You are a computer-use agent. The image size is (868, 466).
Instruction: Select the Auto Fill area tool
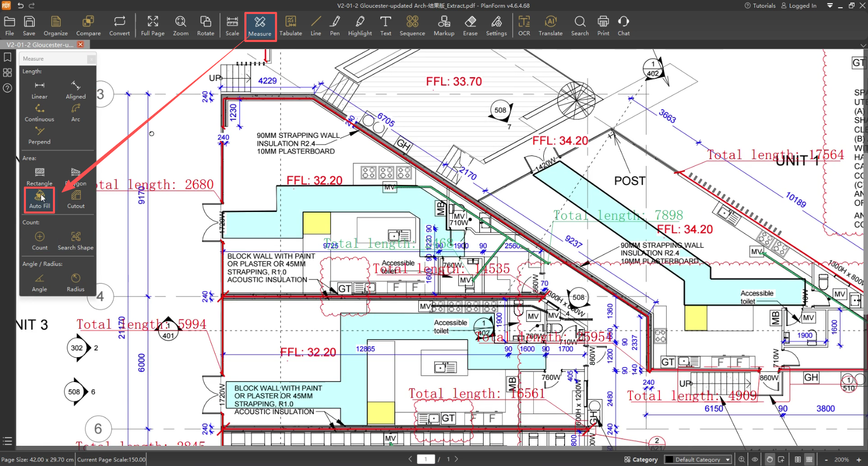pyautogui.click(x=39, y=199)
